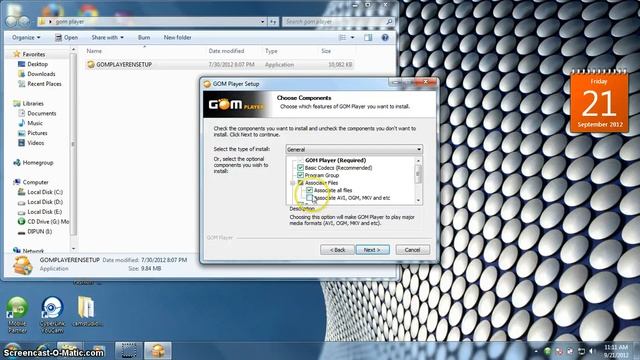The width and height of the screenshot is (640, 360).
Task: Change the view icon in Explorer
Action: (342, 38)
